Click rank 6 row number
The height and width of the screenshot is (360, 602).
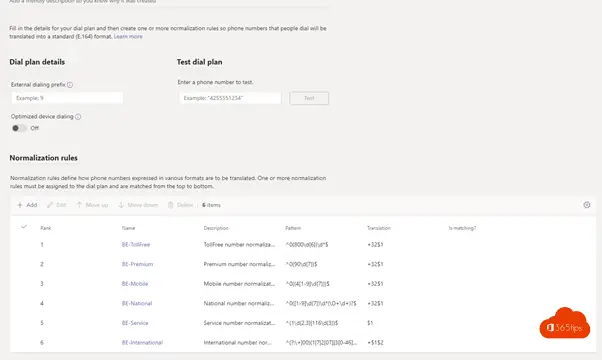[42, 342]
